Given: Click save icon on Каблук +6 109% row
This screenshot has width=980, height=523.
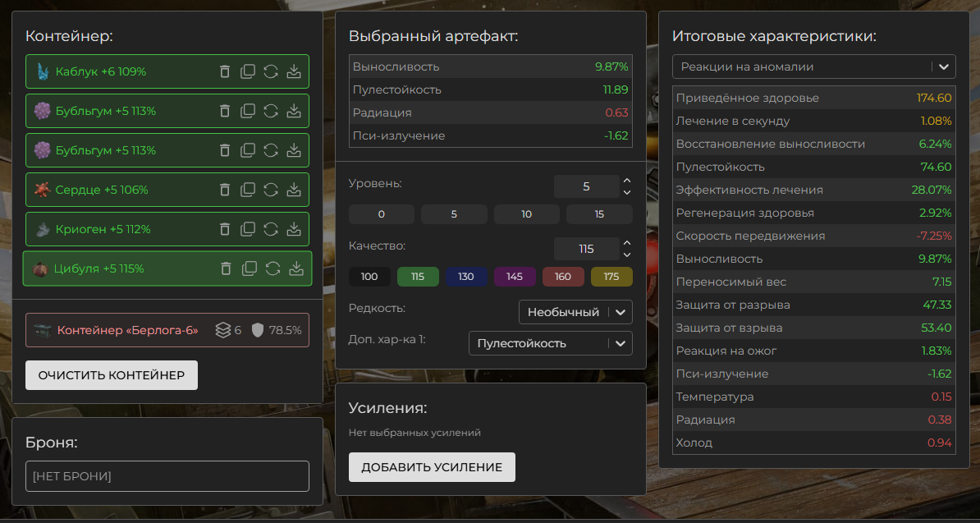Looking at the screenshot, I should (x=294, y=71).
